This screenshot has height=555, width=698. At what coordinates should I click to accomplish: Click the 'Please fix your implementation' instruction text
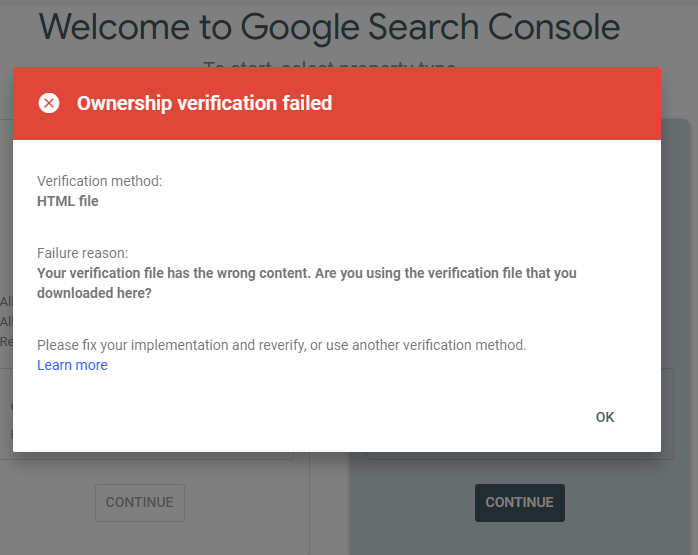pyautogui.click(x=281, y=345)
